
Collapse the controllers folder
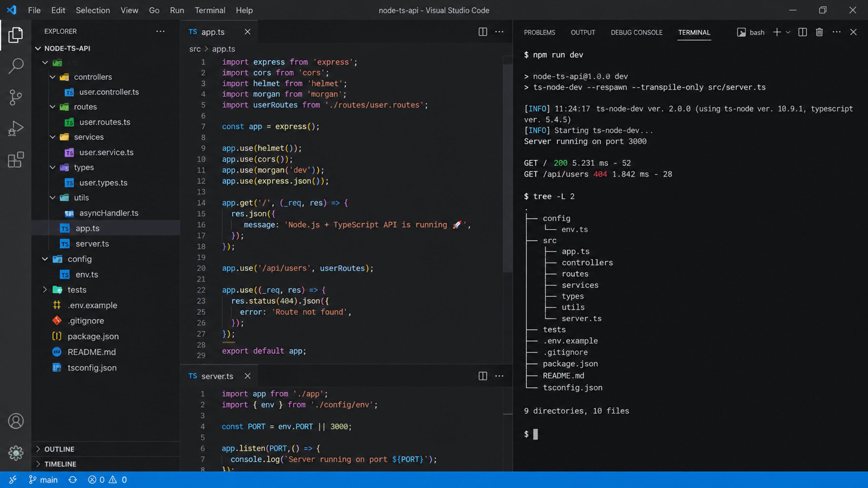click(x=53, y=77)
